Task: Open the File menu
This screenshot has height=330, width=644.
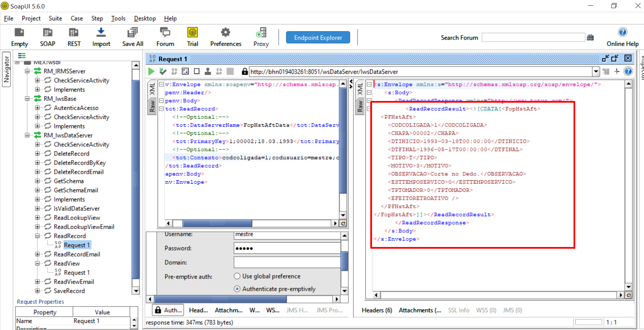Action: (8, 18)
